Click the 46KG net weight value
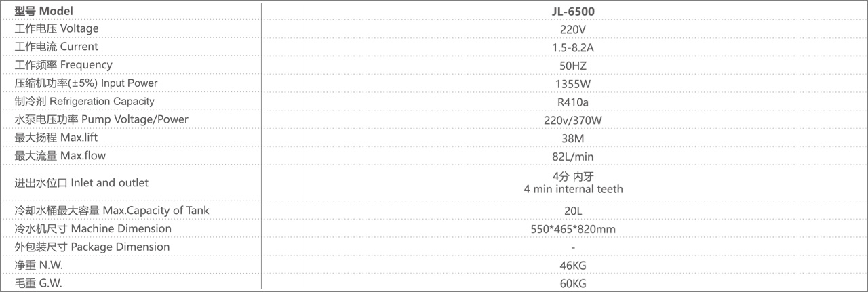The height and width of the screenshot is (292, 868). pyautogui.click(x=573, y=266)
